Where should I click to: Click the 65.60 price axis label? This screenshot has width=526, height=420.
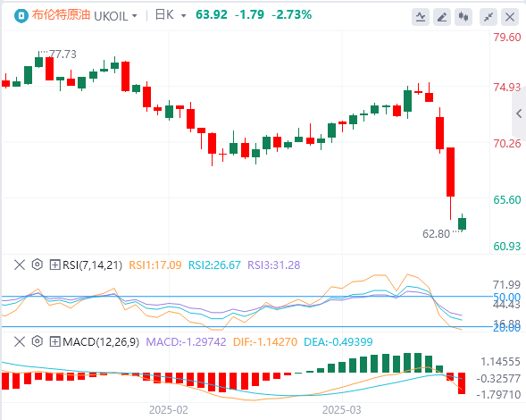point(507,200)
